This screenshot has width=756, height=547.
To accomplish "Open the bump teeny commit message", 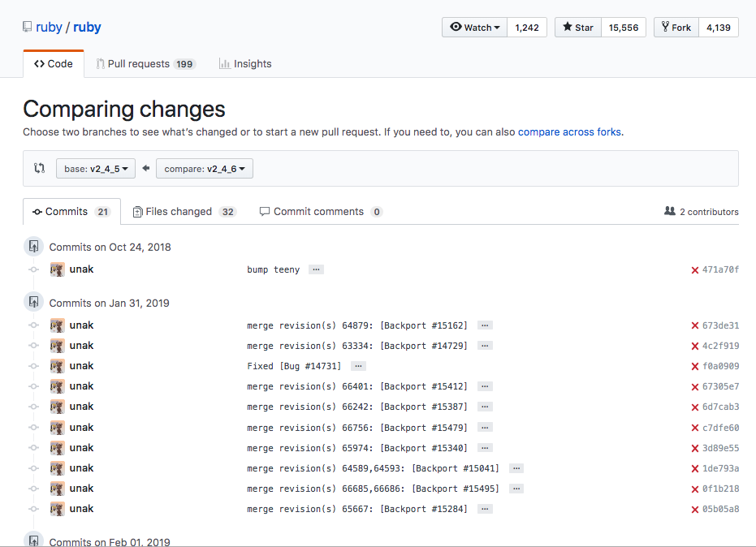I will pos(274,270).
